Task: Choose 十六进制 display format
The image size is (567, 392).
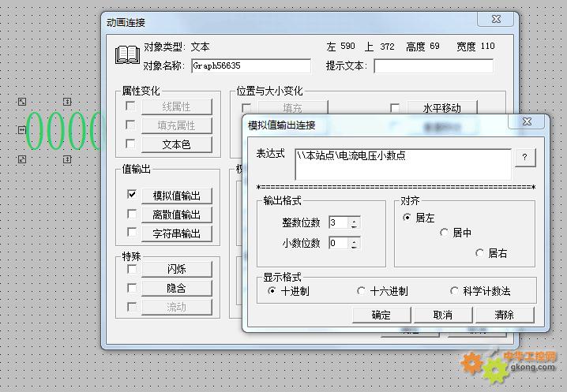Action: click(x=362, y=291)
